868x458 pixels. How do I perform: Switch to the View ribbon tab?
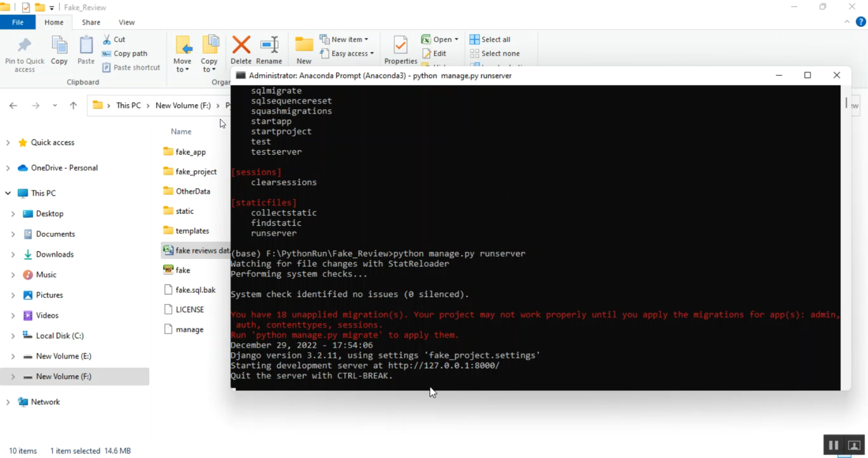(126, 22)
